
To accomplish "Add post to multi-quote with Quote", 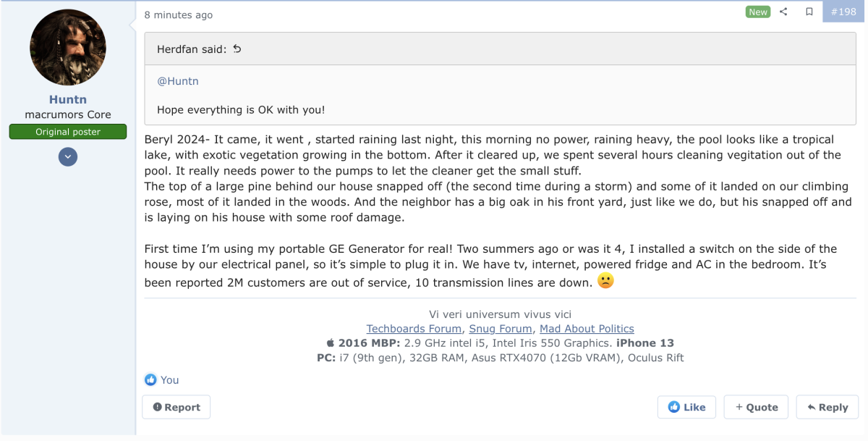I will click(x=757, y=407).
